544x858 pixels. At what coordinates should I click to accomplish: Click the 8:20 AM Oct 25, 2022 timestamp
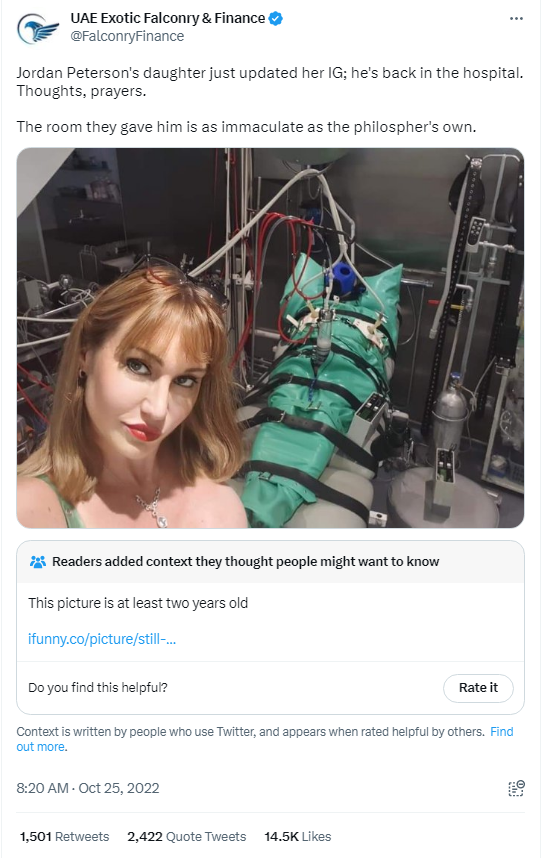pos(88,788)
